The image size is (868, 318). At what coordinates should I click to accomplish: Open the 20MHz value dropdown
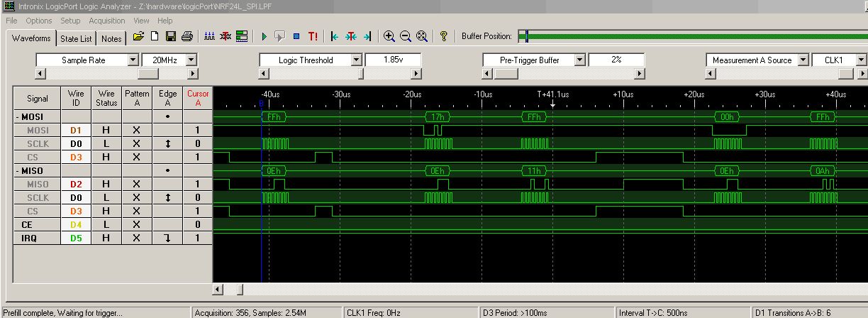191,60
